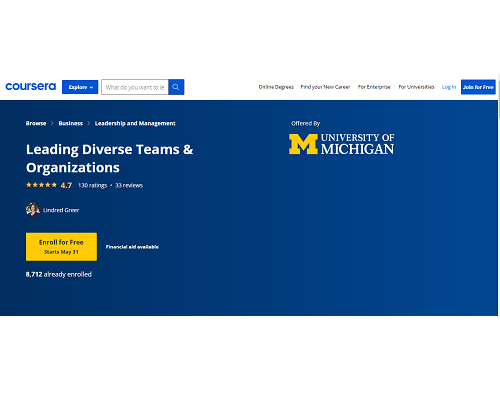Open Leadership and Management breadcrumb
500x400 pixels.
pos(135,123)
